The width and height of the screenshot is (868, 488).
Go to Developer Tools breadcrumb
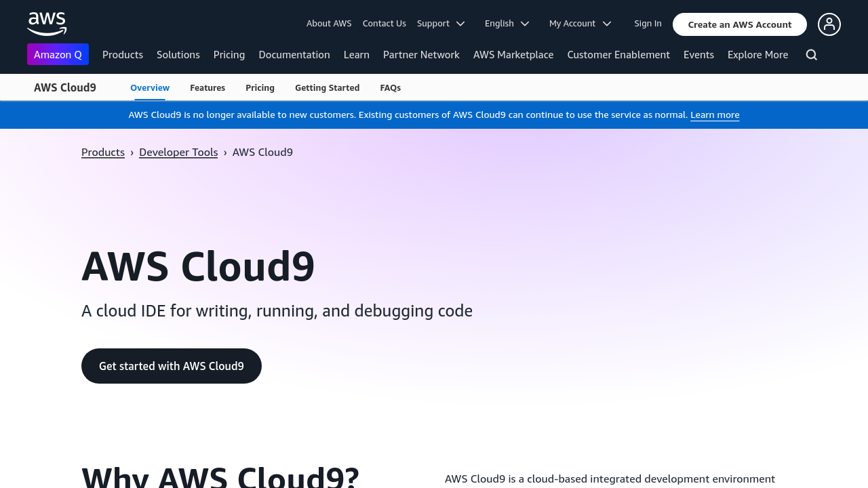178,152
